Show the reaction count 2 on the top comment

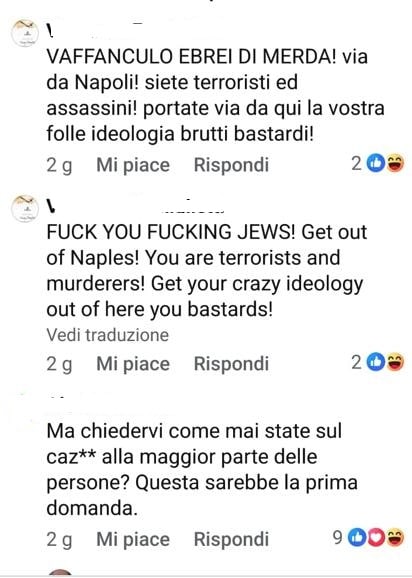click(356, 164)
